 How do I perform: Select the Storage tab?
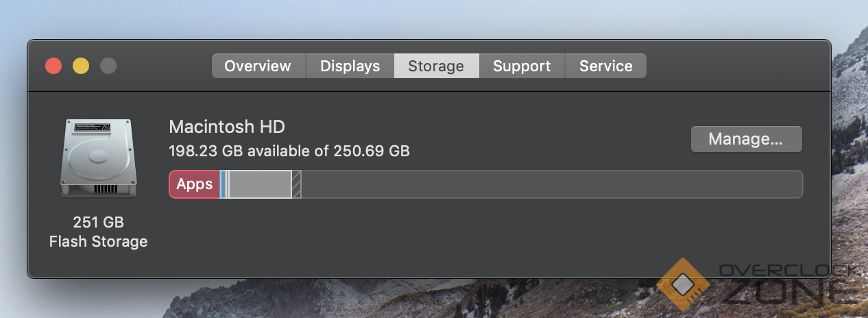pyautogui.click(x=436, y=66)
